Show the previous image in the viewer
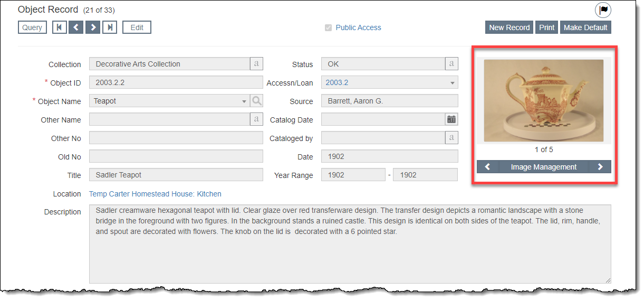 pyautogui.click(x=488, y=167)
